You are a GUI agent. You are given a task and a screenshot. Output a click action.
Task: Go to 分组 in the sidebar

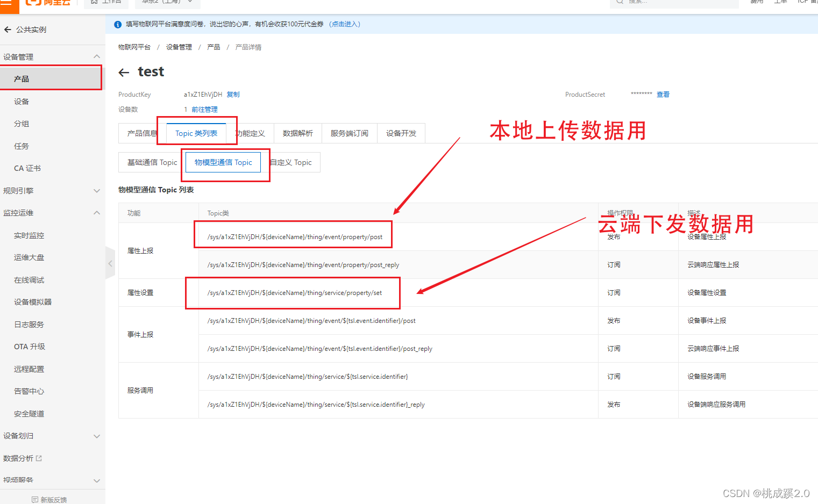point(22,124)
